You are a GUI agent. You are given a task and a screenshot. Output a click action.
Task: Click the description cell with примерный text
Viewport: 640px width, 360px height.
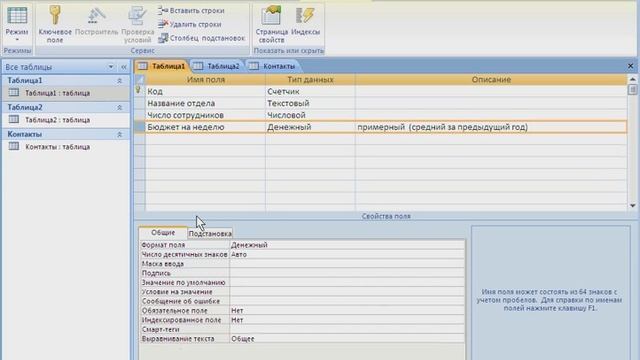pos(491,127)
